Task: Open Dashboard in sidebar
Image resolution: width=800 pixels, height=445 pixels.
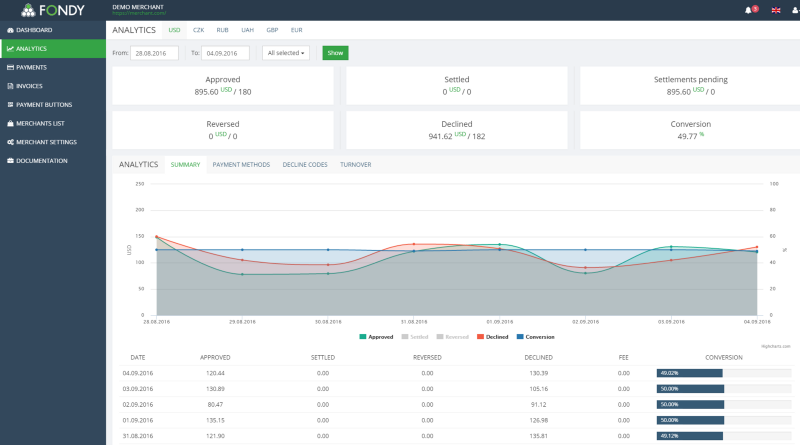Action: [x=53, y=30]
